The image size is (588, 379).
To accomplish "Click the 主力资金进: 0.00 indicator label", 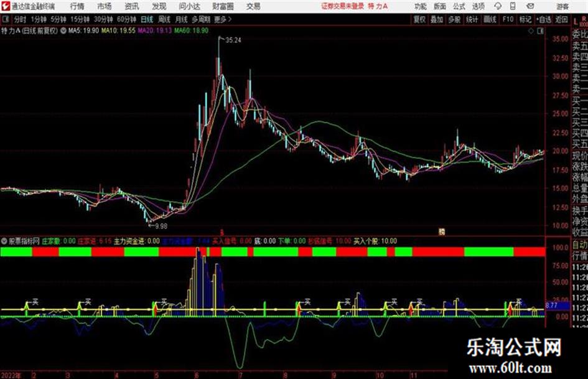I will [x=137, y=241].
